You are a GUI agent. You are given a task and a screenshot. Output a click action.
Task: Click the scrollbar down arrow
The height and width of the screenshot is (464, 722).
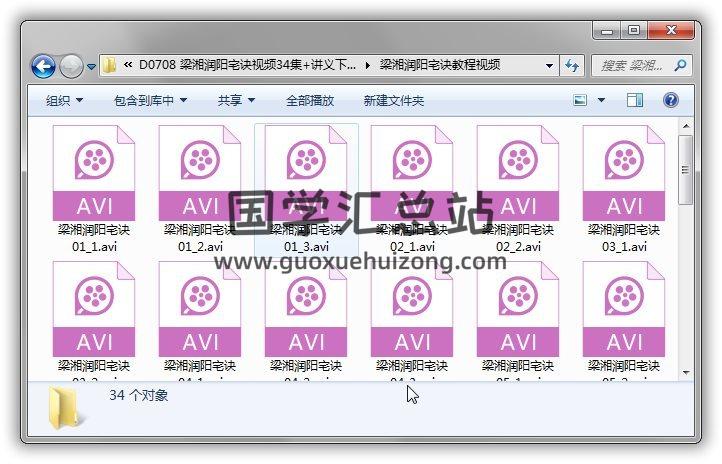coord(686,372)
